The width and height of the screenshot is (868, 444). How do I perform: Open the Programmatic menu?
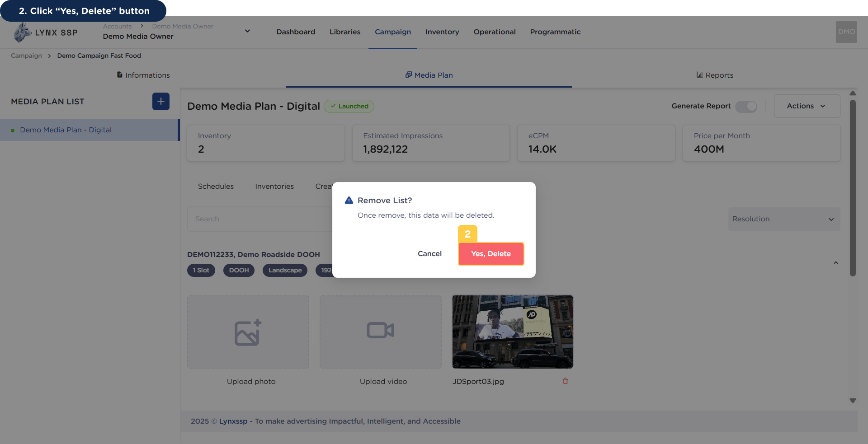pos(555,32)
